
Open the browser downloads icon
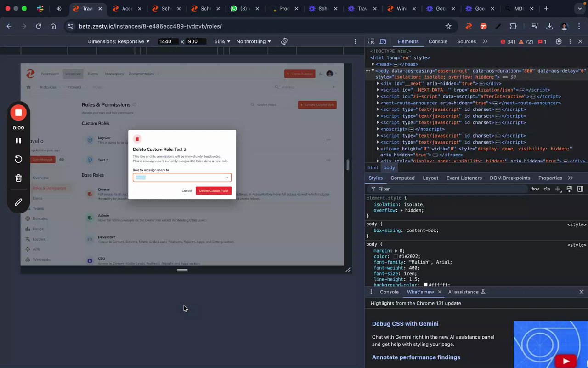549,26
